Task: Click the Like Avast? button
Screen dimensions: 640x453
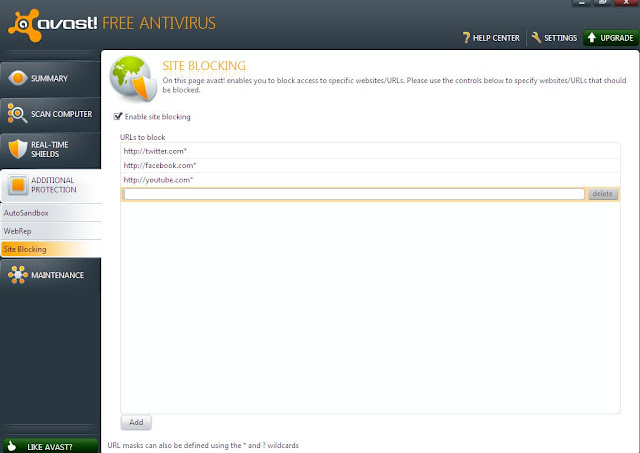Action: 50,446
